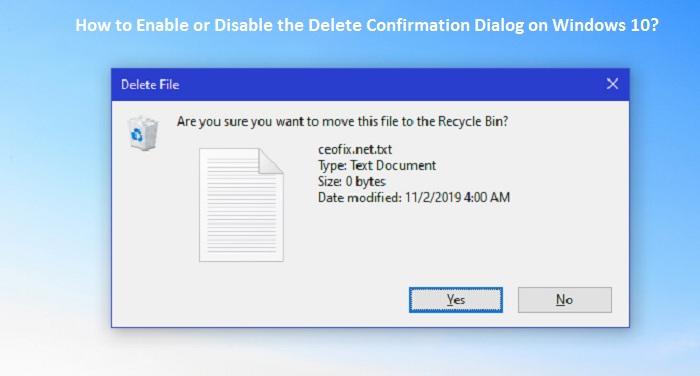Click the 'Type: Text Document' line
Image resolution: width=700 pixels, height=376 pixels.
pos(377,165)
